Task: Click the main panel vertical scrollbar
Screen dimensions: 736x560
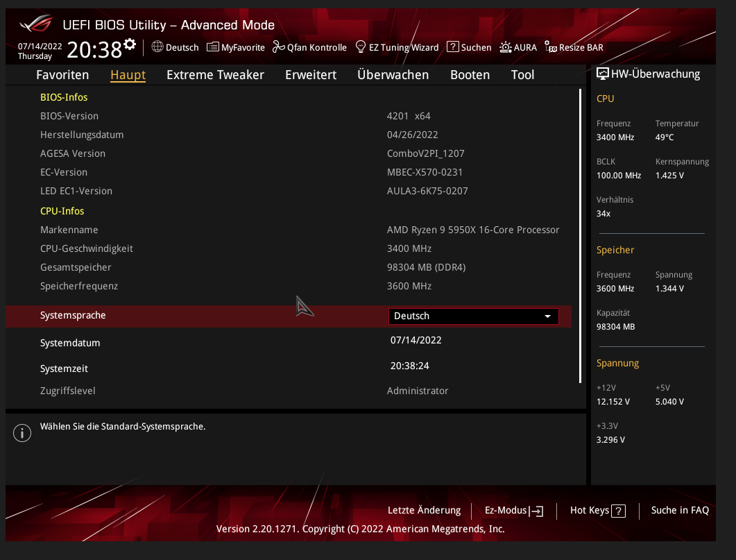Action: pyautogui.click(x=580, y=236)
